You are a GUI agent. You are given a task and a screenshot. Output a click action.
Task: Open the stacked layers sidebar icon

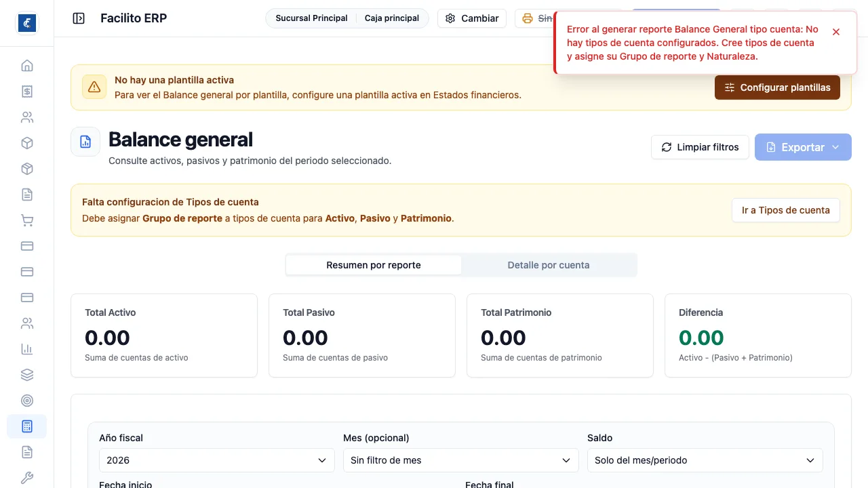(27, 375)
